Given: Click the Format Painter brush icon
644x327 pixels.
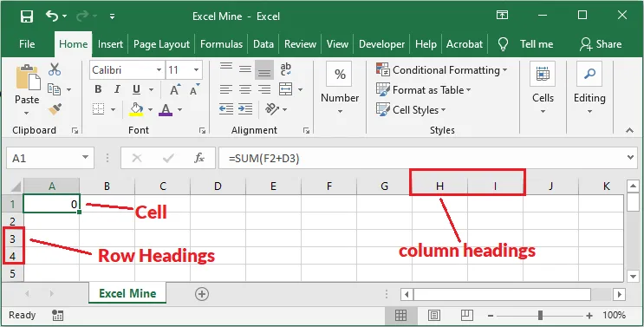Looking at the screenshot, I should pos(55,109).
